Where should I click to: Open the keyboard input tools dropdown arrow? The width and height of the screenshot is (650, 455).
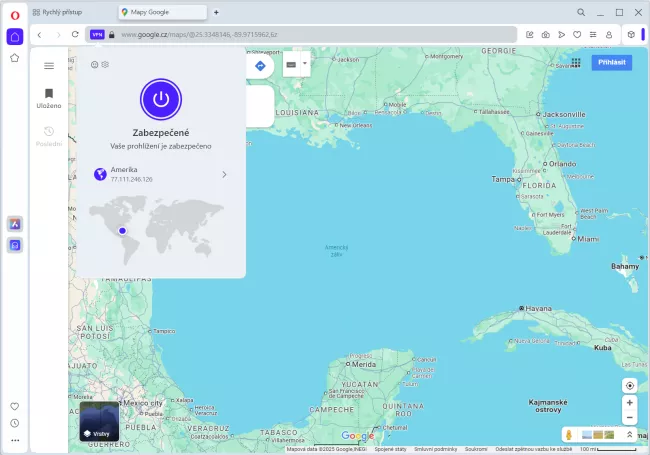click(x=304, y=63)
